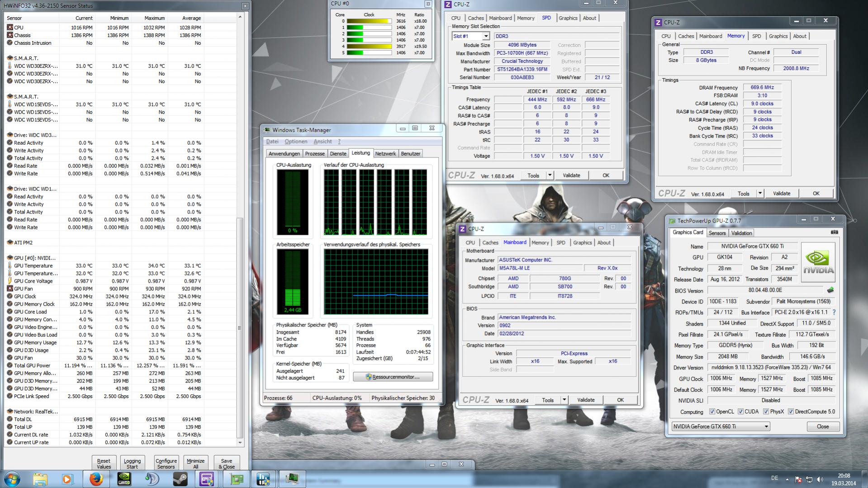Open the Slot #1 memory slot dropdown
This screenshot has height=488, width=868.
[471, 36]
